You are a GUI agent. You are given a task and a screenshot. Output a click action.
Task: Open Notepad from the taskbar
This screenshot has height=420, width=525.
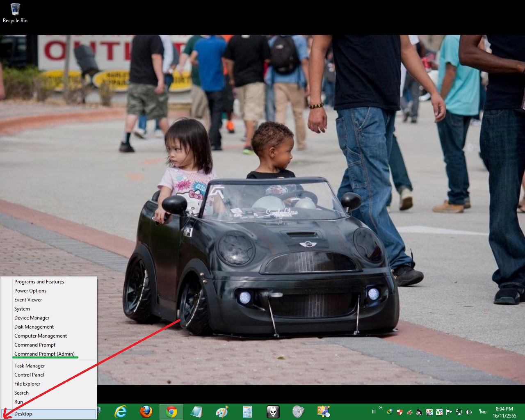pos(196,411)
